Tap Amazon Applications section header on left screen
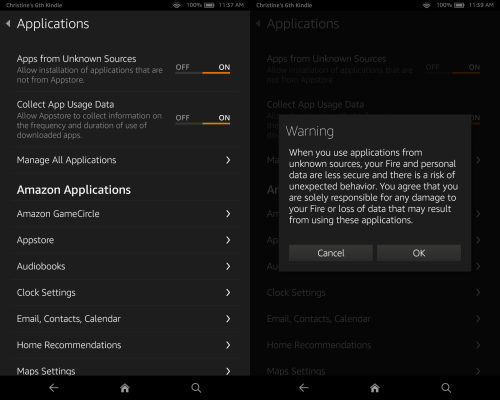The width and height of the screenshot is (500, 400). coord(74,190)
